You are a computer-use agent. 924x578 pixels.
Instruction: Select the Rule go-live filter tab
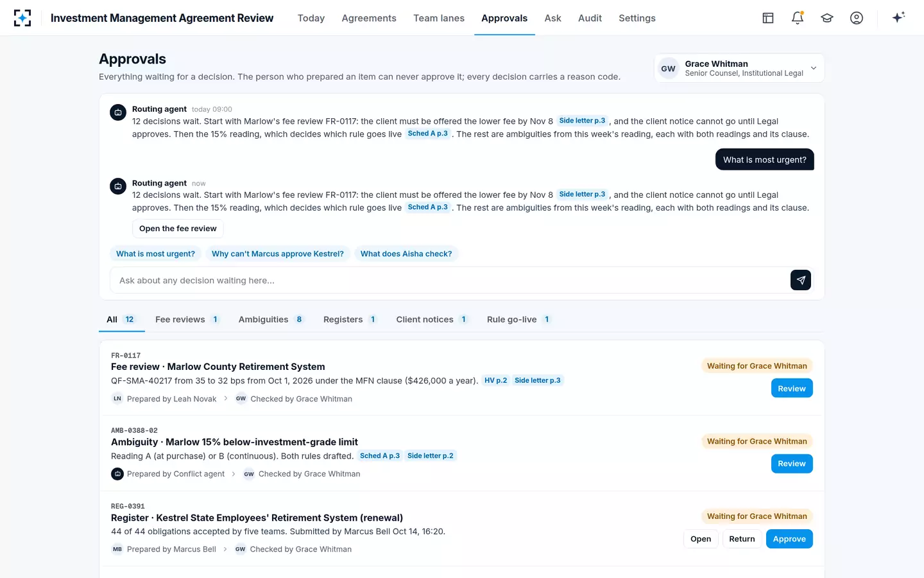tap(519, 319)
